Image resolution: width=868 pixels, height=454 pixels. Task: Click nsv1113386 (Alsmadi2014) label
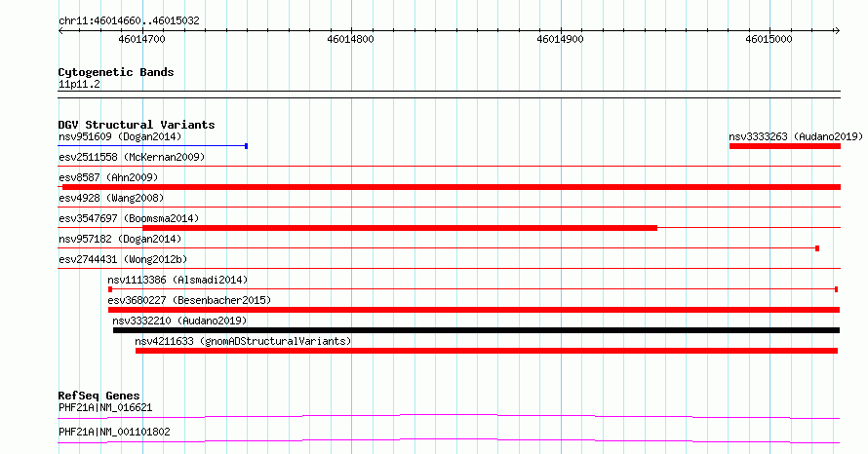[178, 280]
